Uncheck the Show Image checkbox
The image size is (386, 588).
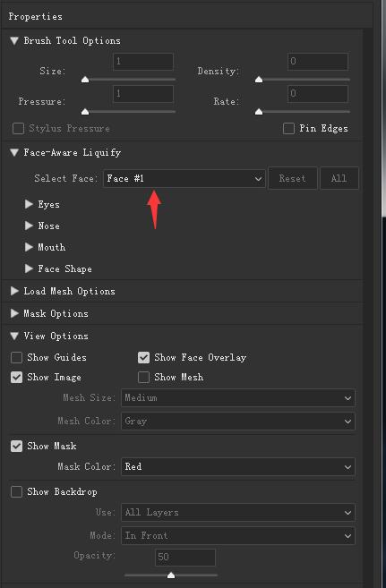(x=16, y=378)
